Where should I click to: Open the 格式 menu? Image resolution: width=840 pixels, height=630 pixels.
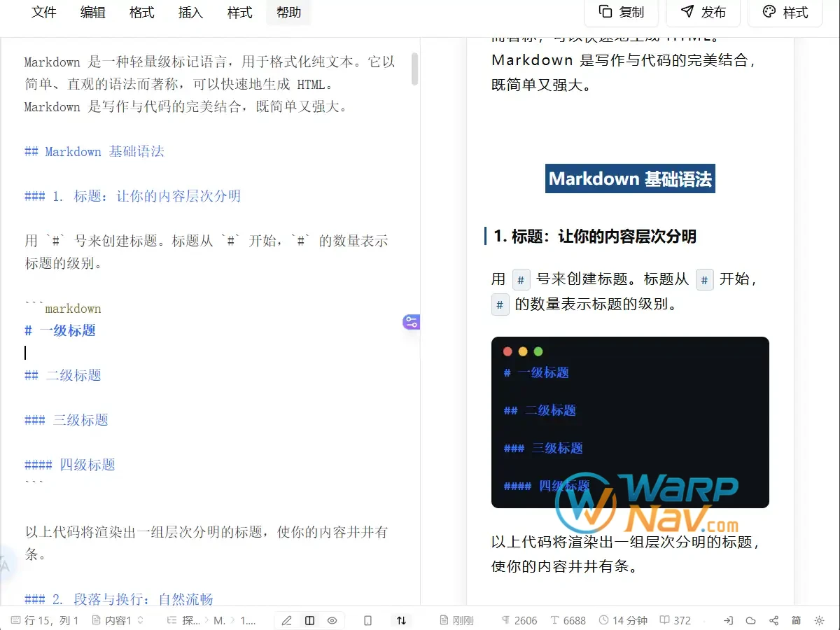[142, 13]
